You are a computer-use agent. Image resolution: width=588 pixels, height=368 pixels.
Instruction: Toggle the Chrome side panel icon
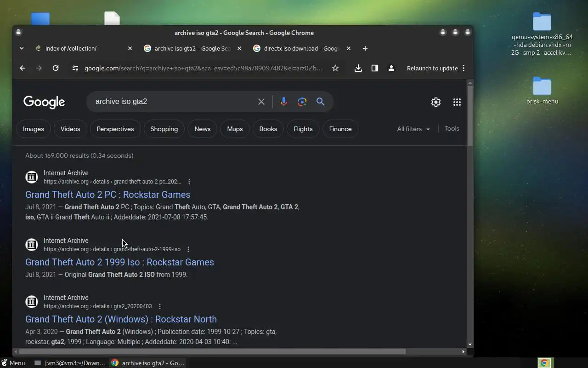click(x=375, y=68)
